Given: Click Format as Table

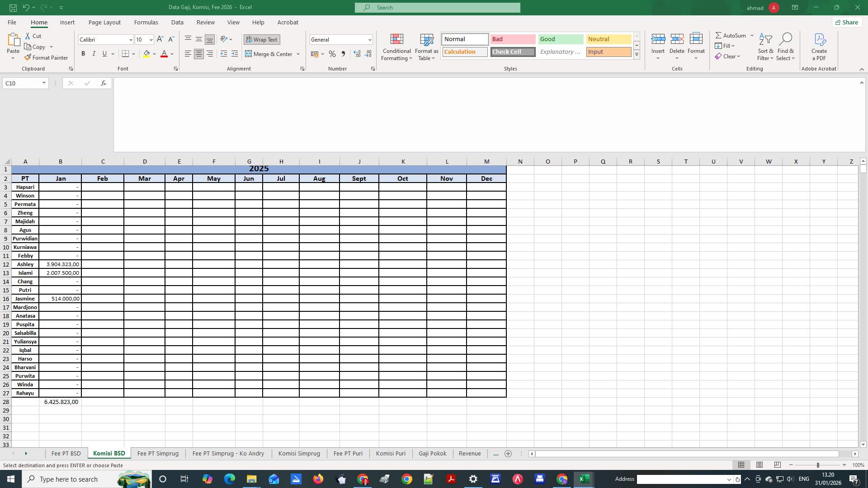Looking at the screenshot, I should coord(426,47).
